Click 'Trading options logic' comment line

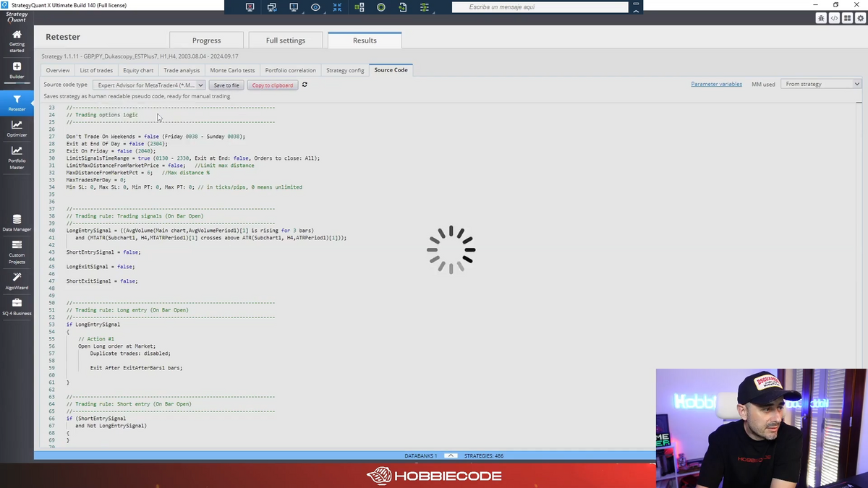click(x=102, y=115)
